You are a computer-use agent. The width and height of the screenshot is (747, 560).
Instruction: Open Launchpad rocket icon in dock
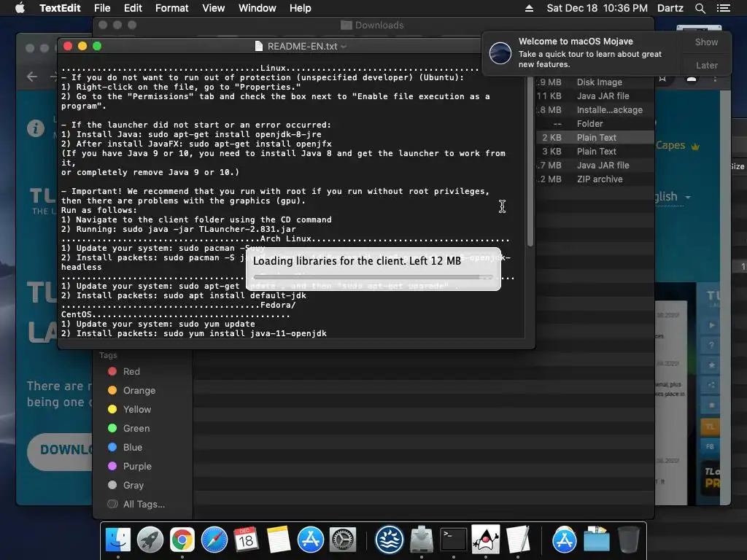click(x=150, y=540)
